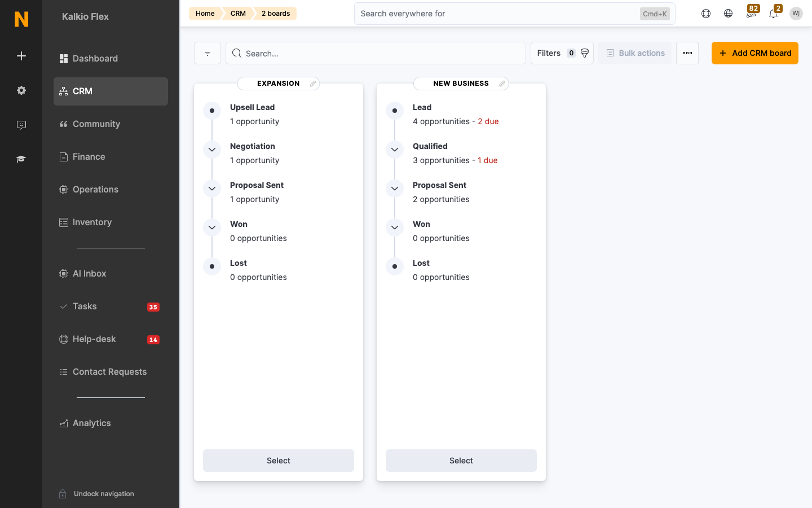Open notifications bell with 2 badge
Image resolution: width=812 pixels, height=508 pixels.
tap(774, 12)
